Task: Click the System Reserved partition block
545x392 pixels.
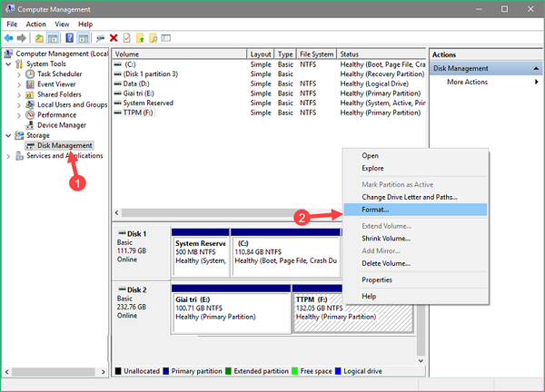Action: pos(201,252)
